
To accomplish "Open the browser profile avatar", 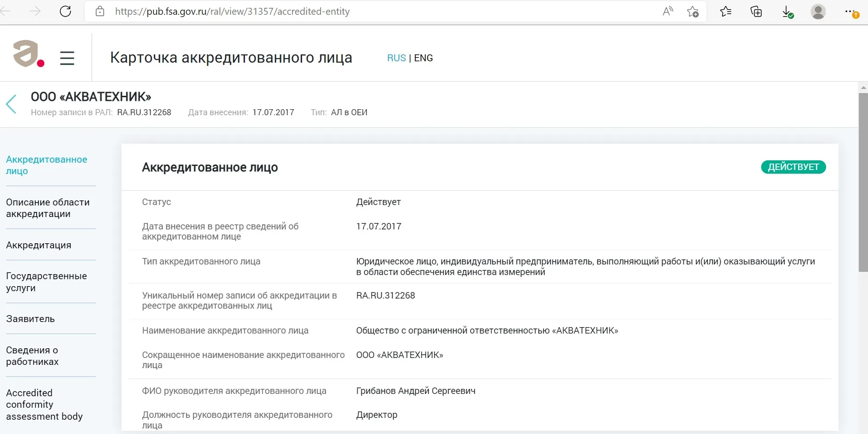I will 818,12.
